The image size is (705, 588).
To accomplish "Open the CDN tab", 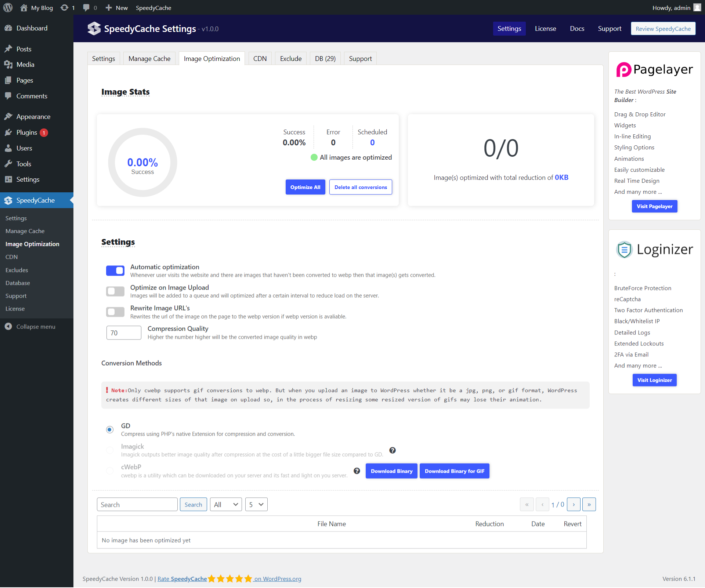I will (x=260, y=58).
